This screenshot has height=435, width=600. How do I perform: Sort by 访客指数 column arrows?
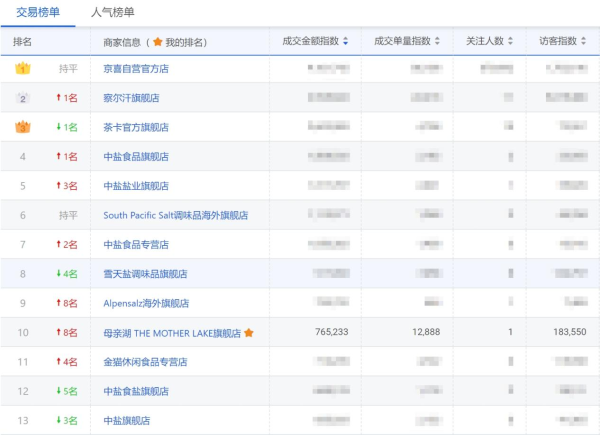(583, 41)
